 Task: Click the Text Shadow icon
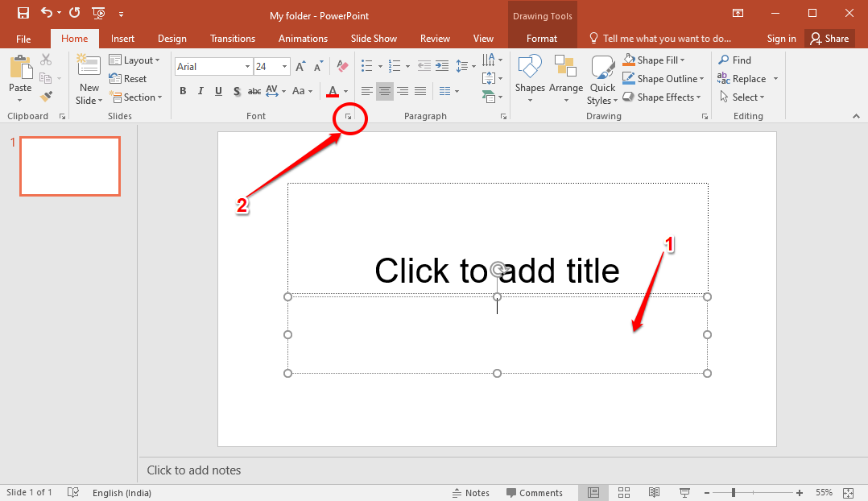point(236,91)
